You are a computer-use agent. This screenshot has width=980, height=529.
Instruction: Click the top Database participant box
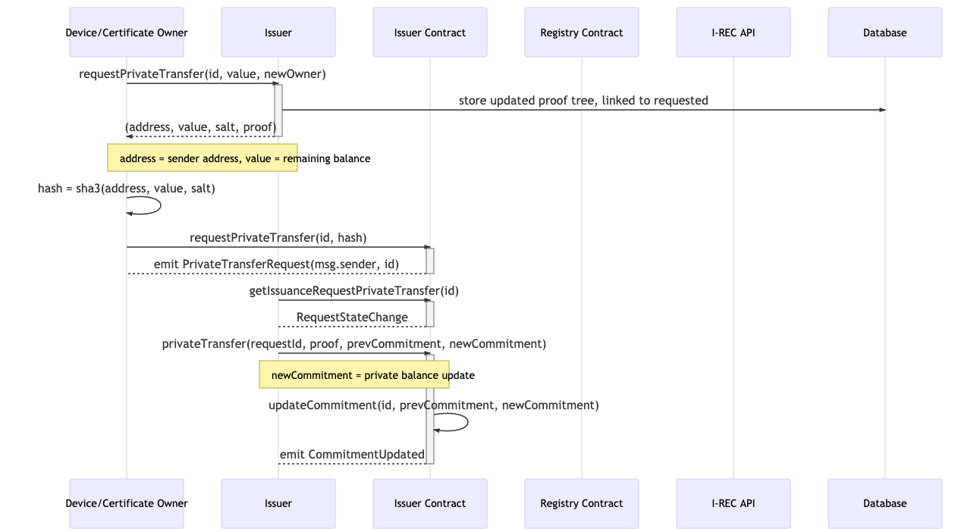point(885,33)
